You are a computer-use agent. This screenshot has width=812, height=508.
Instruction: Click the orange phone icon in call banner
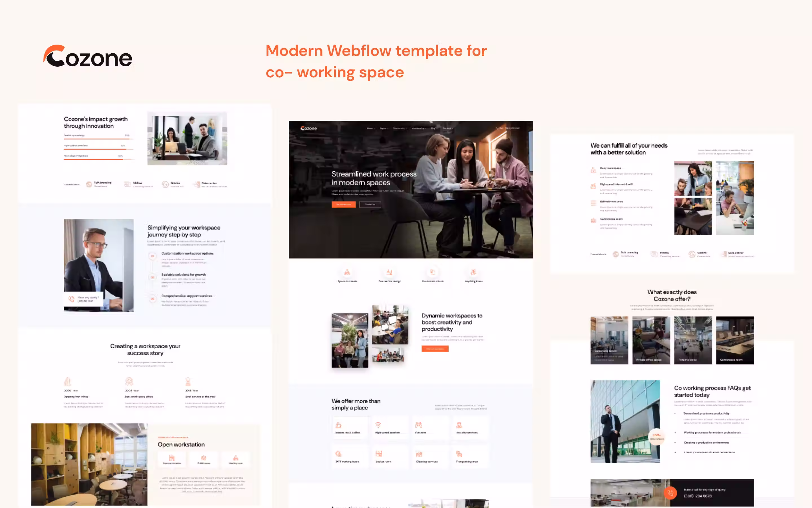pos(670,493)
